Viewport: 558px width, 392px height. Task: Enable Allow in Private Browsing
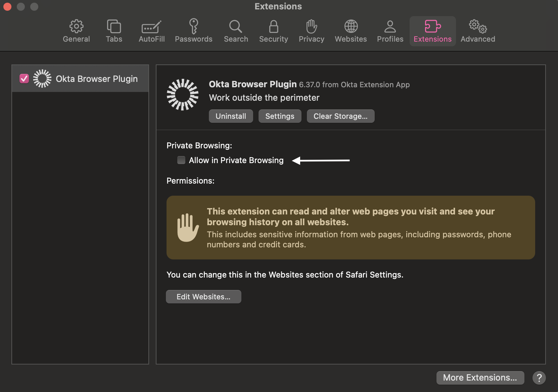181,160
